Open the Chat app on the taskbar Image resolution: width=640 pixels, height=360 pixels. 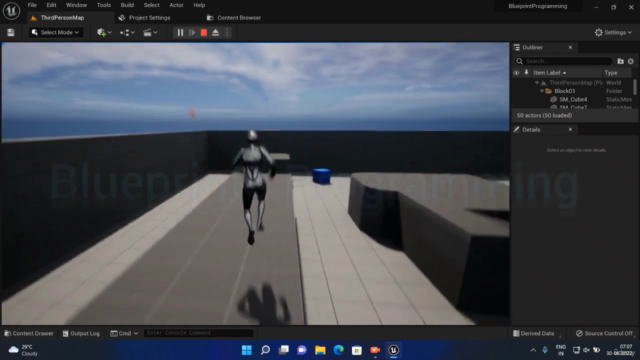pos(302,350)
